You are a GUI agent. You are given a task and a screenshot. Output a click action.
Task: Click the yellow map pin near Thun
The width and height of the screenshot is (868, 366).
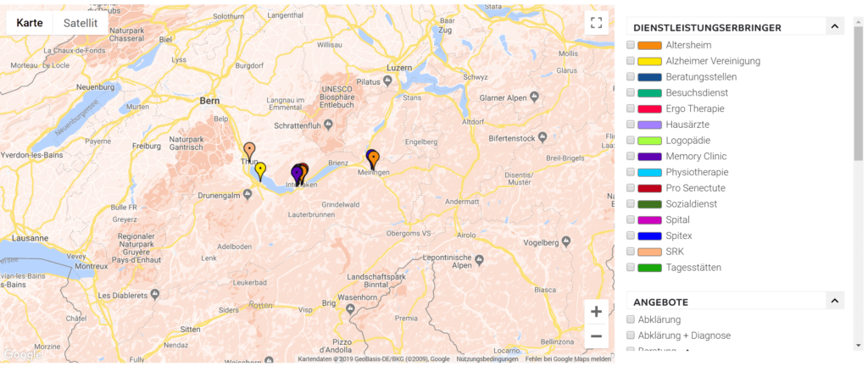(260, 171)
